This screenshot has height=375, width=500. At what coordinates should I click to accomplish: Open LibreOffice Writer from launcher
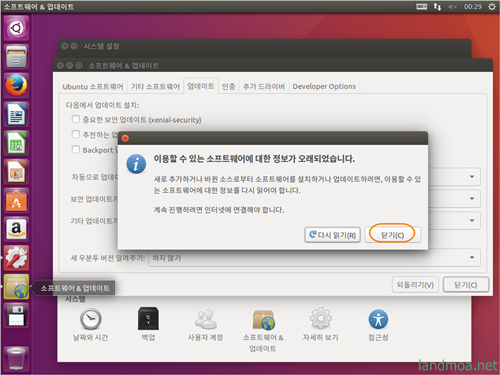[x=16, y=114]
